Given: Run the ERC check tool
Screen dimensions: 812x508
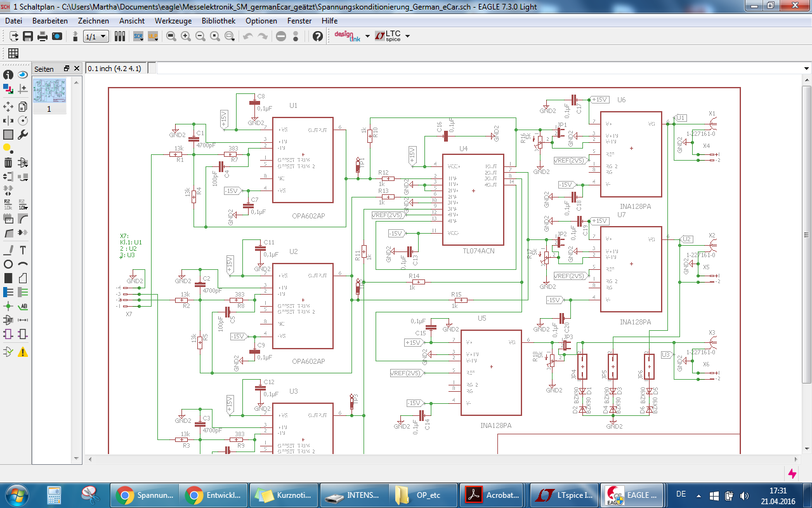Looking at the screenshot, I should click(x=8, y=351).
